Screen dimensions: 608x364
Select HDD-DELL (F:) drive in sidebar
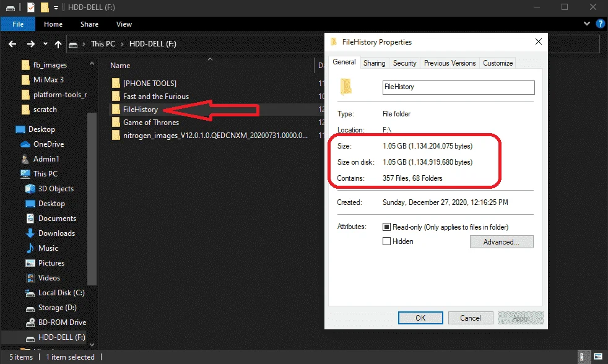click(62, 337)
